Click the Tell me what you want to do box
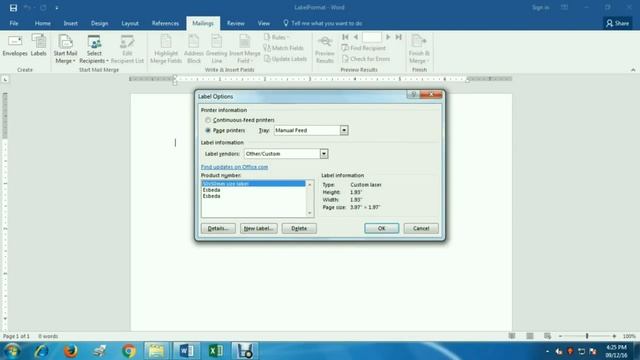Screen dimensions: 640x360 pyautogui.click(x=323, y=23)
